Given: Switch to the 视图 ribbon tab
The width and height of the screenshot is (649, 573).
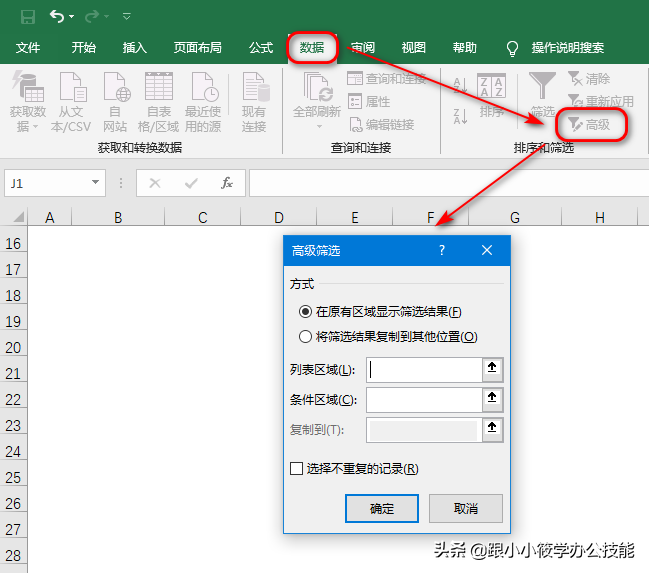Looking at the screenshot, I should coord(413,48).
